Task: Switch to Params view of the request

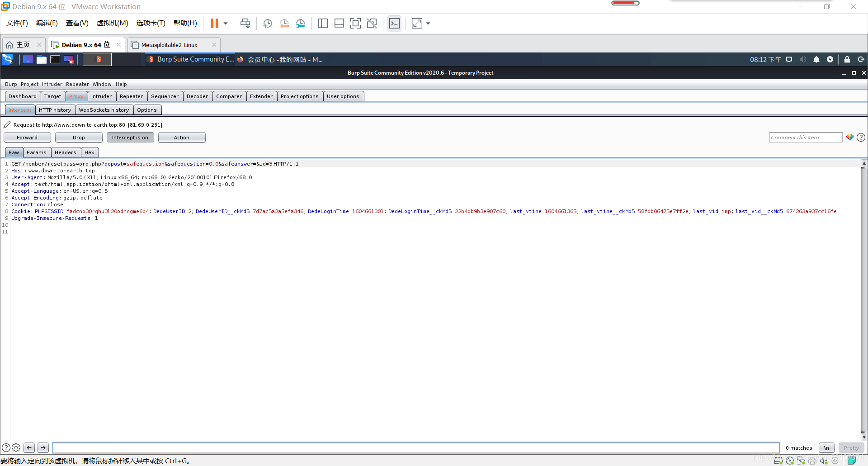Action: (x=37, y=152)
